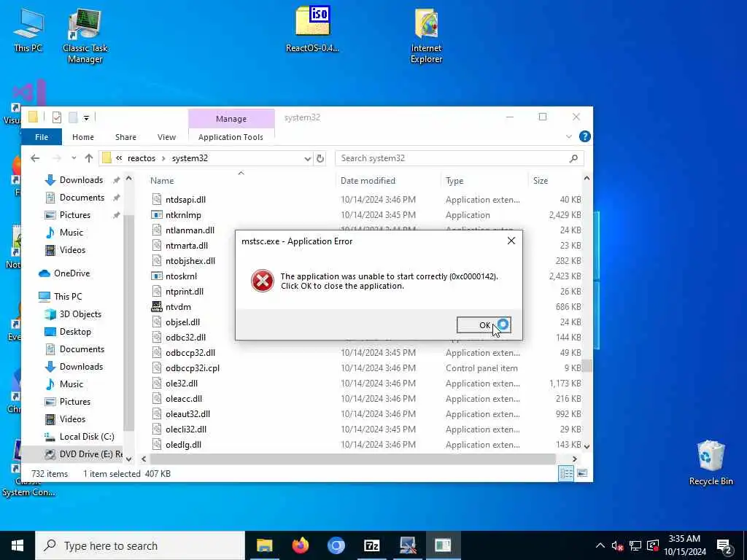Switch to the Share ribbon tab

[x=125, y=137]
